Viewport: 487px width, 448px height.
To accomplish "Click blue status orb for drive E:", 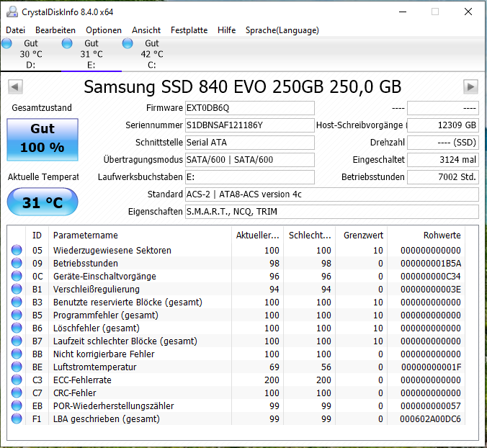I will pyautogui.click(x=67, y=43).
